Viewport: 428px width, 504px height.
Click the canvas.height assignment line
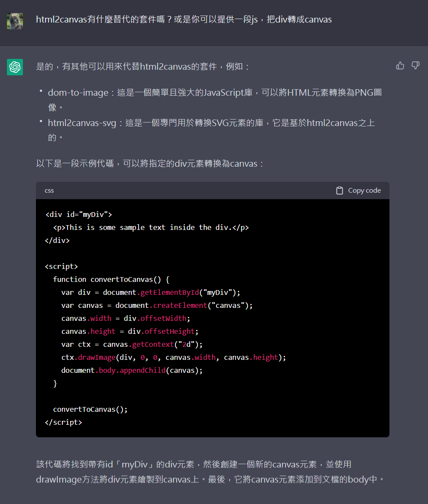130,331
